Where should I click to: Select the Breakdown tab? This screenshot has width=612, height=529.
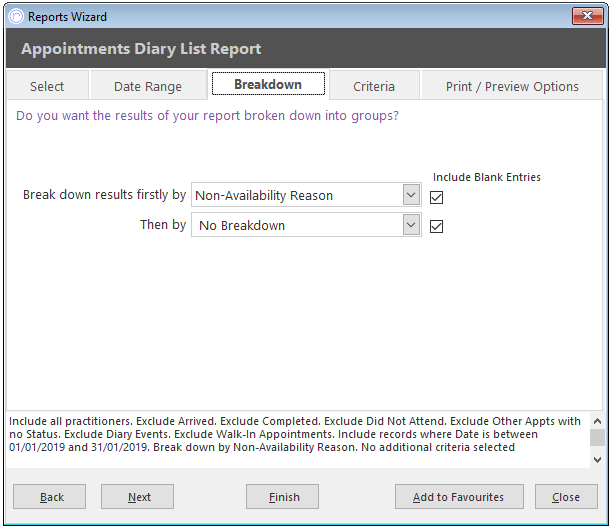[x=268, y=84]
